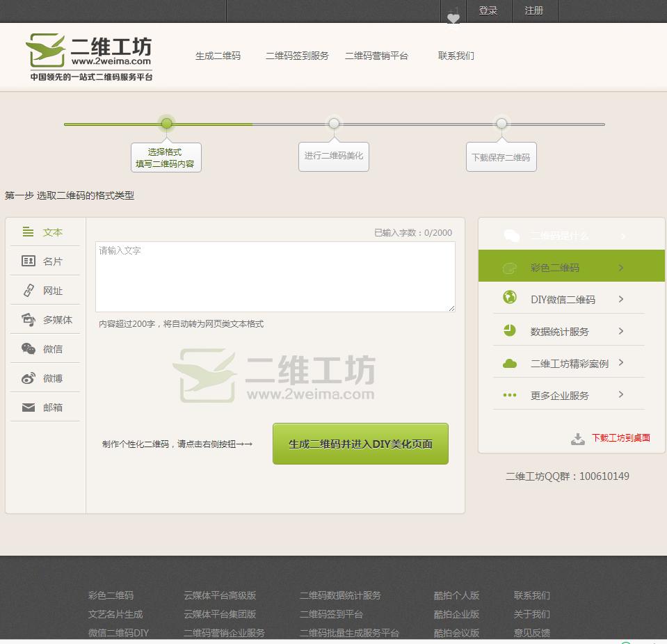The width and height of the screenshot is (667, 644).
Task: Click the third progress node above 下载保存二维码
Action: tap(501, 123)
